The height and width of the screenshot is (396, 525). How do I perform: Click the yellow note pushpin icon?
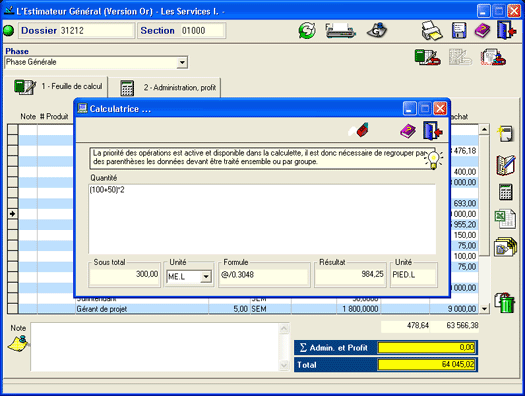pos(18,344)
